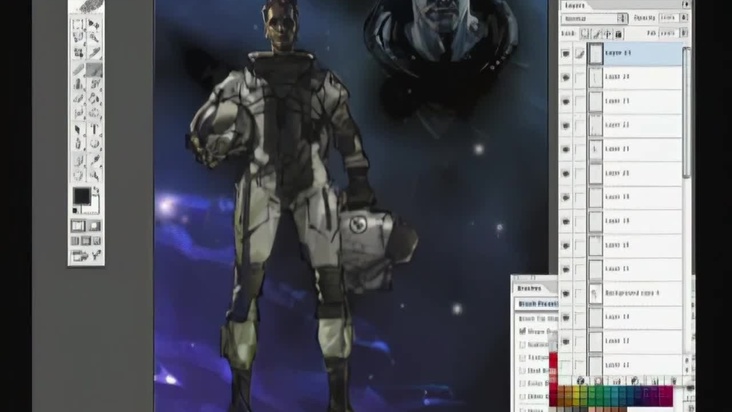Select the Gradient tool
The width and height of the screenshot is (732, 412).
click(x=94, y=98)
